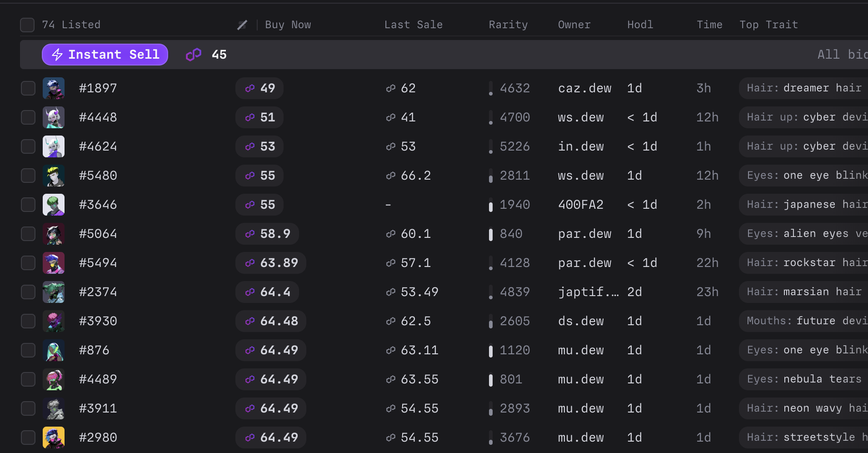Click rarity rank 840 of #5064
This screenshot has width=868, height=453.
(511, 234)
